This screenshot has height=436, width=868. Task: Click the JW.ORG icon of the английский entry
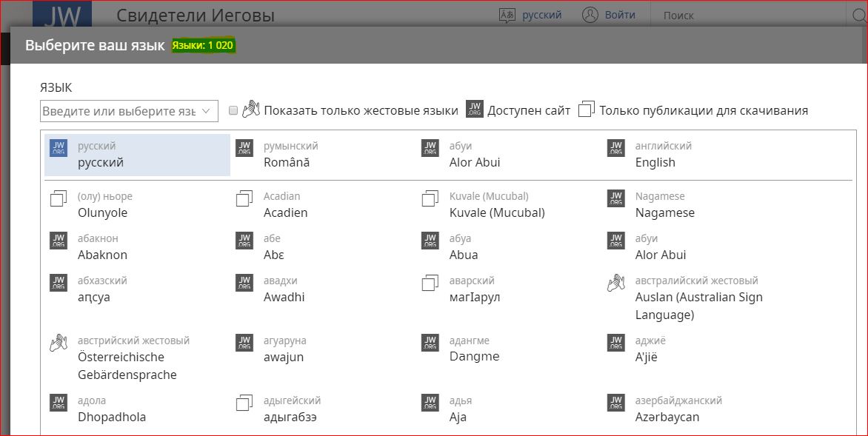(x=616, y=148)
